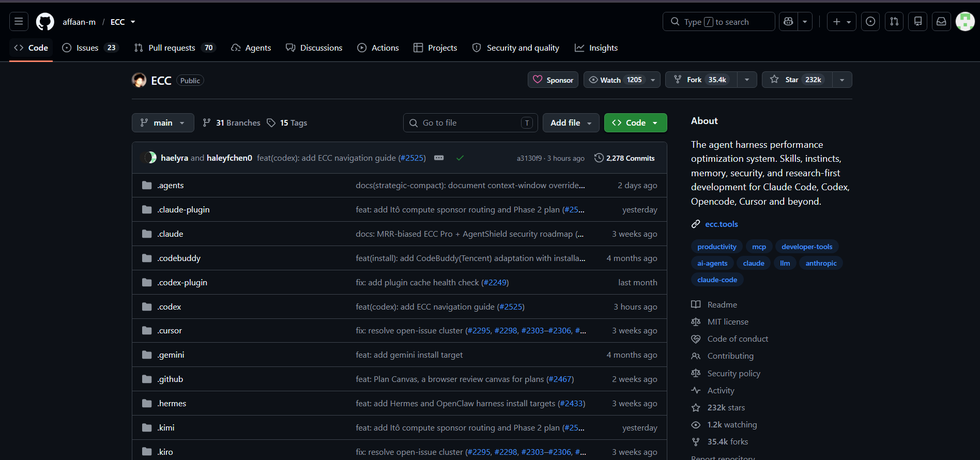
Task: Switch to the Pull requests tab
Action: (175, 48)
